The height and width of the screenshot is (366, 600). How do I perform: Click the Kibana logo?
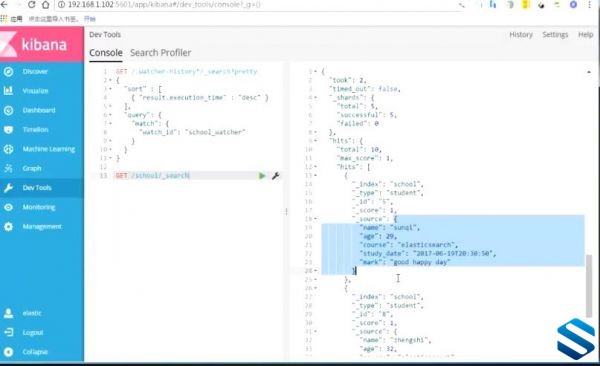[41, 44]
